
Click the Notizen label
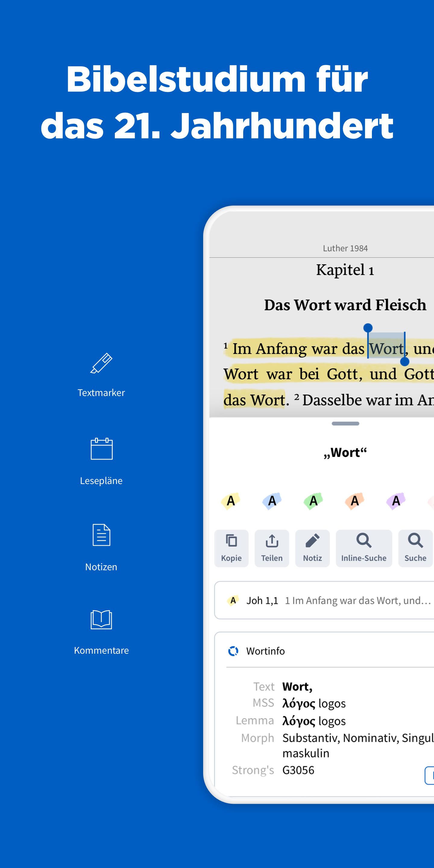click(101, 567)
